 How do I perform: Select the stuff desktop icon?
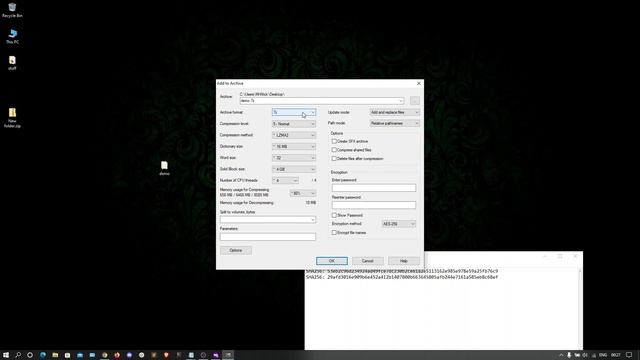(12, 62)
